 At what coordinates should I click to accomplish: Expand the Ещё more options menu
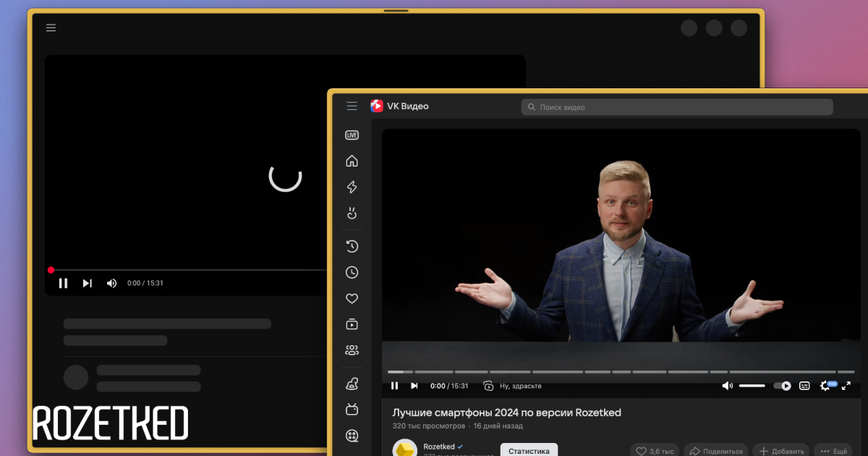coord(833,451)
